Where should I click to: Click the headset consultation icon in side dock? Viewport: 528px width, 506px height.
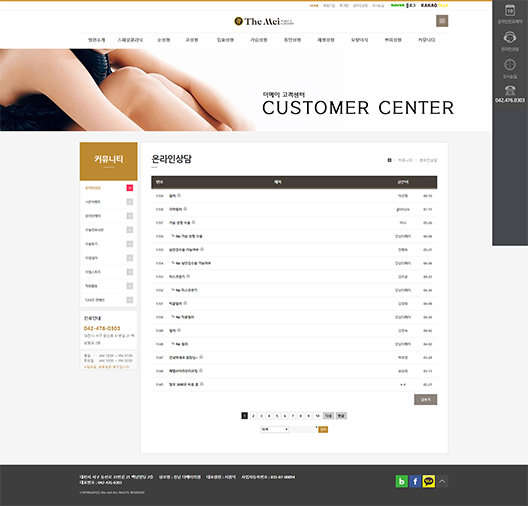510,37
